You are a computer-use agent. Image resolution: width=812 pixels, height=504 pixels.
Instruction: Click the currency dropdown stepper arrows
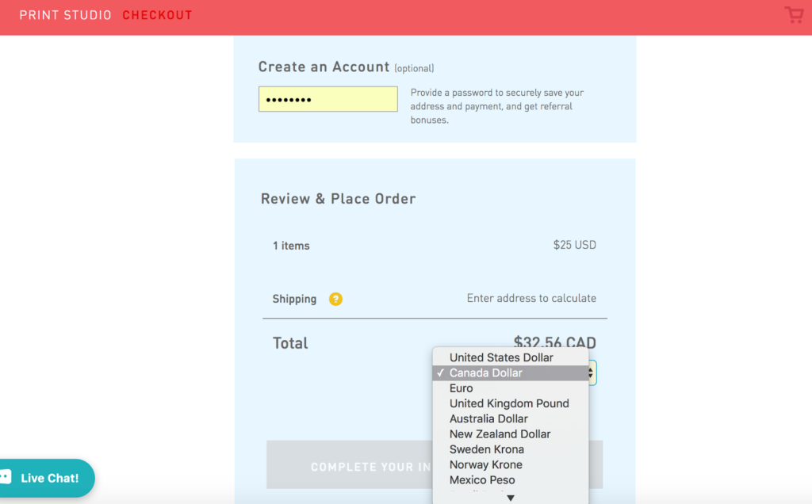point(591,372)
